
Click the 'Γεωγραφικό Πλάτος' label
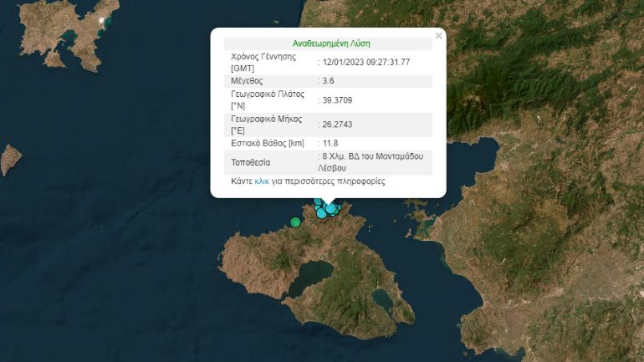tap(268, 94)
